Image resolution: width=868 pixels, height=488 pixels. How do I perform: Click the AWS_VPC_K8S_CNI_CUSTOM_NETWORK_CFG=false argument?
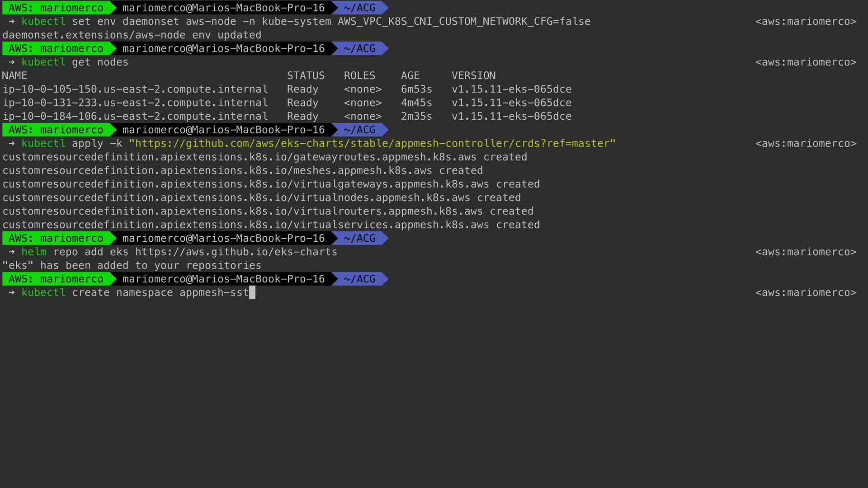[x=464, y=21]
